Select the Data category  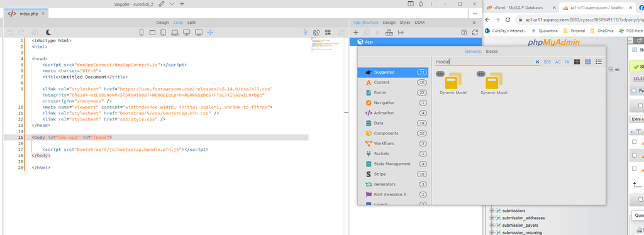pyautogui.click(x=392, y=123)
